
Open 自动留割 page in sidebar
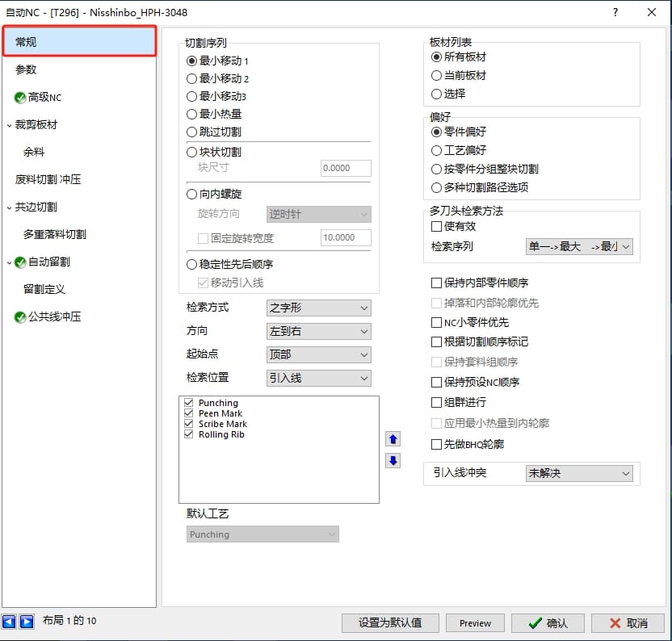pyautogui.click(x=48, y=262)
